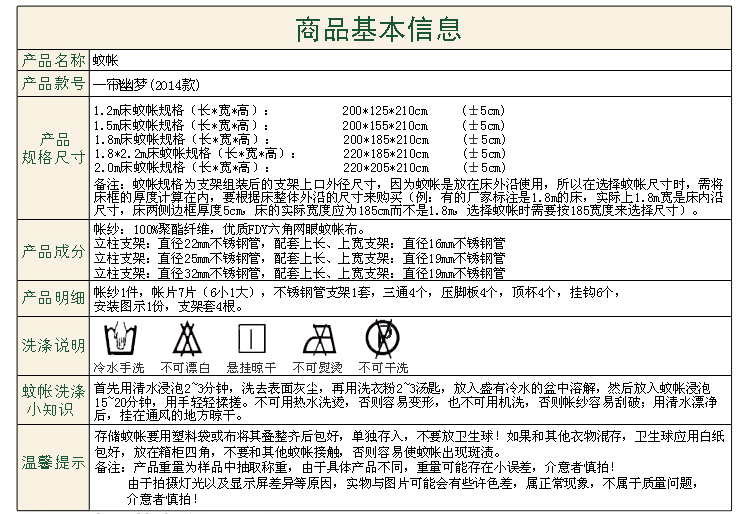
Task: Click the do-not-dry-clean circle icon
Action: click(382, 338)
